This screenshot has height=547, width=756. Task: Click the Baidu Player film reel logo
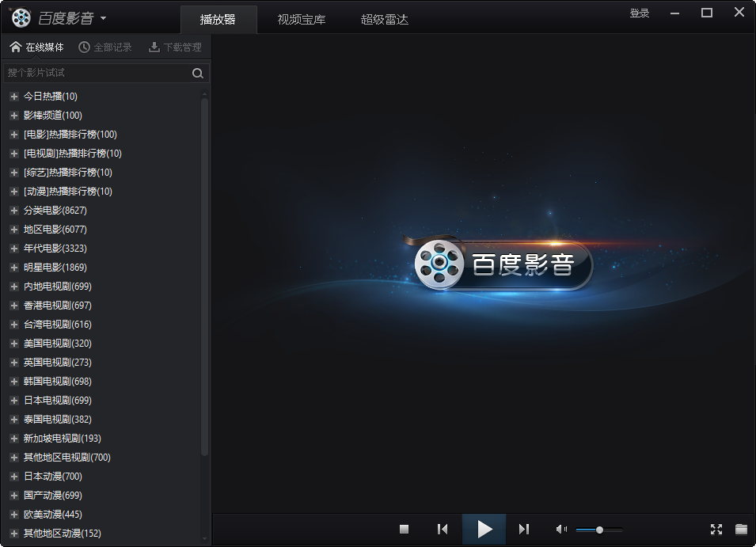coord(21,18)
